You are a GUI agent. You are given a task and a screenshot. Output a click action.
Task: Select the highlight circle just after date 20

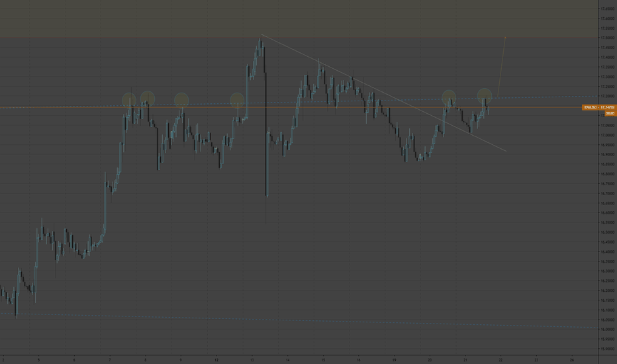pos(449,97)
